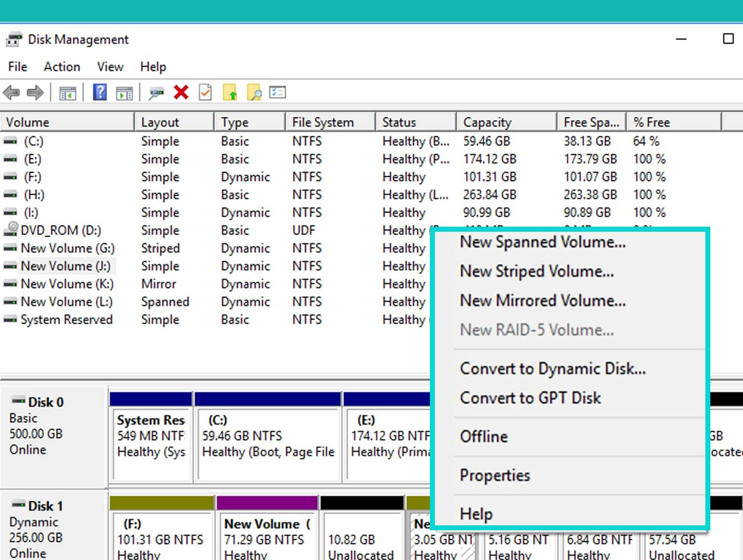Choose Offline in the context menu
The width and height of the screenshot is (743, 560).
pos(484,437)
